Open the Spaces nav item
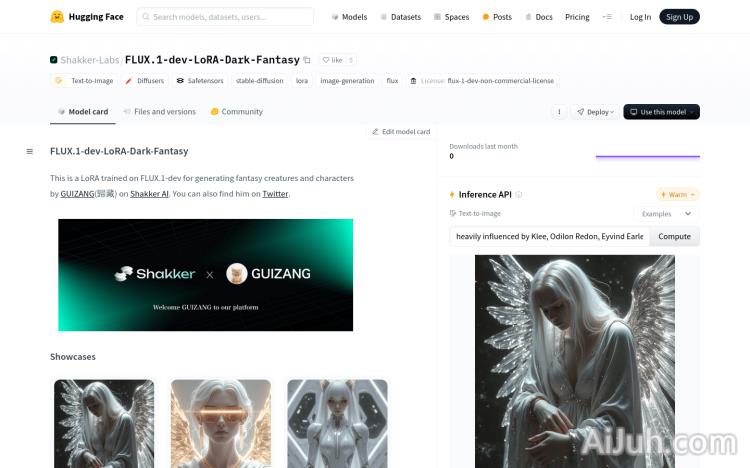The width and height of the screenshot is (750, 468). 452,17
